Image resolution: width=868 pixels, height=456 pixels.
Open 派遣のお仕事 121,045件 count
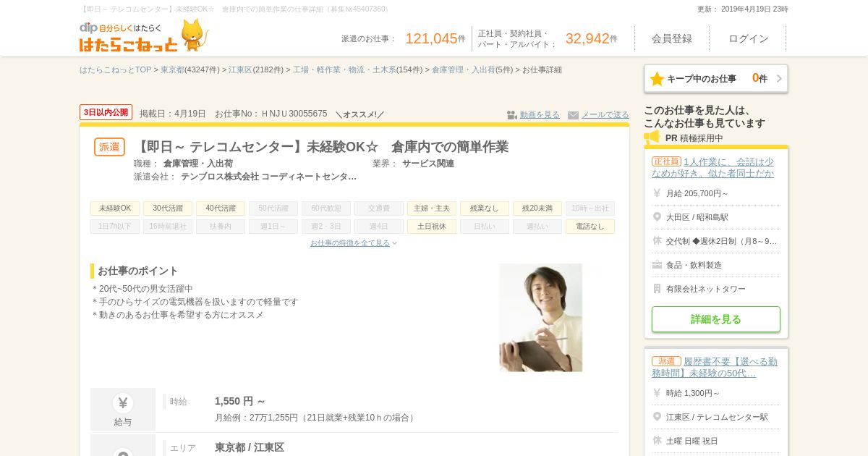click(435, 38)
